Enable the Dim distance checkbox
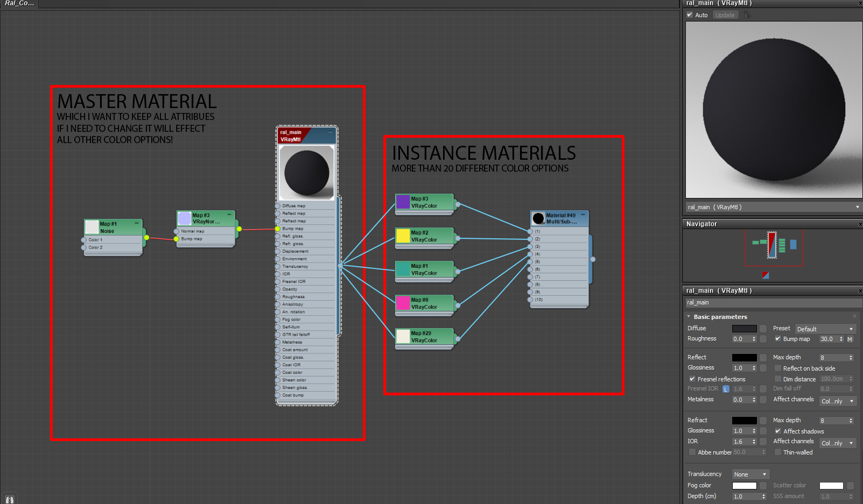The height and width of the screenshot is (504, 863). pyautogui.click(x=778, y=379)
